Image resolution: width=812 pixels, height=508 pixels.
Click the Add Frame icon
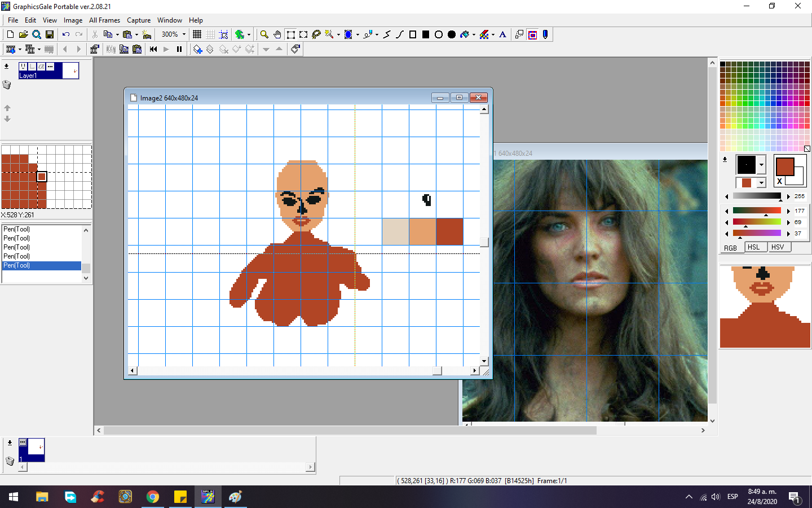(x=10, y=49)
